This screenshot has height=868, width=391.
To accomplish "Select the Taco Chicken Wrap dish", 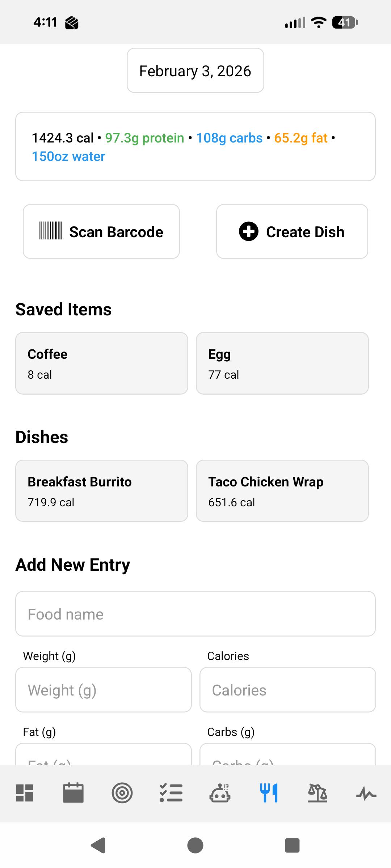I will pyautogui.click(x=282, y=491).
